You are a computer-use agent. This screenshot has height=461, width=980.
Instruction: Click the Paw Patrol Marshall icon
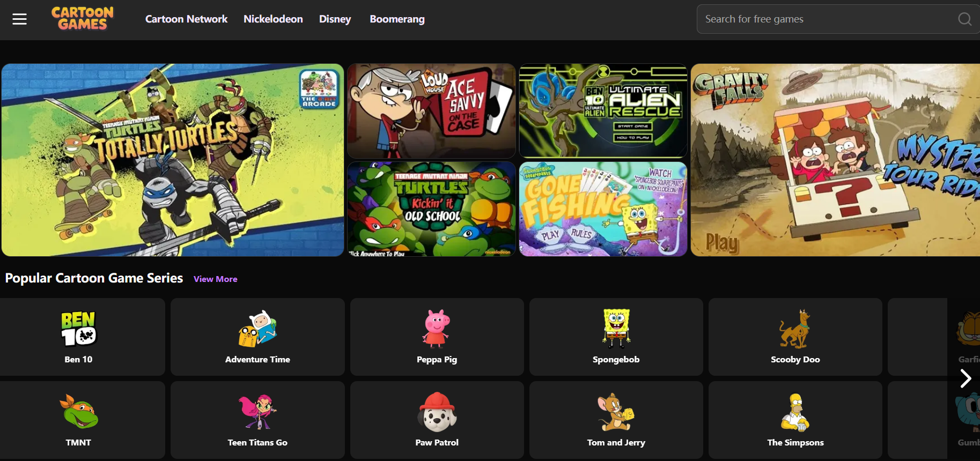pyautogui.click(x=437, y=412)
